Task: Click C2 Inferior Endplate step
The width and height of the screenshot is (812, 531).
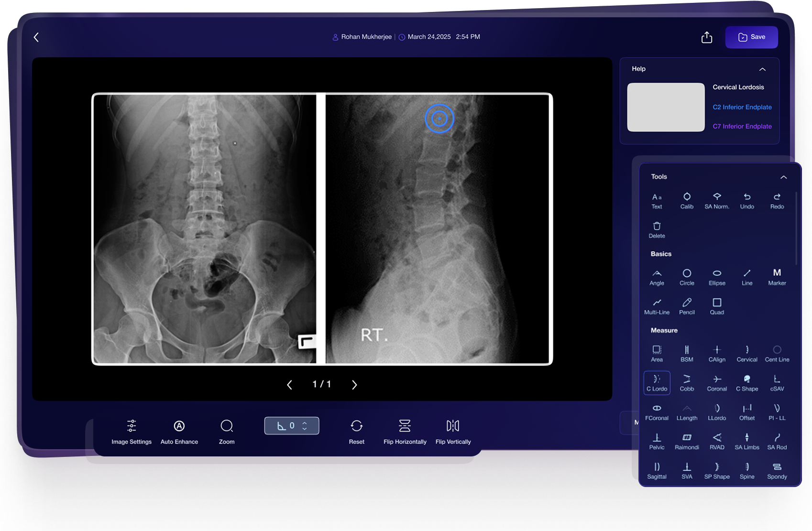Action: (742, 107)
